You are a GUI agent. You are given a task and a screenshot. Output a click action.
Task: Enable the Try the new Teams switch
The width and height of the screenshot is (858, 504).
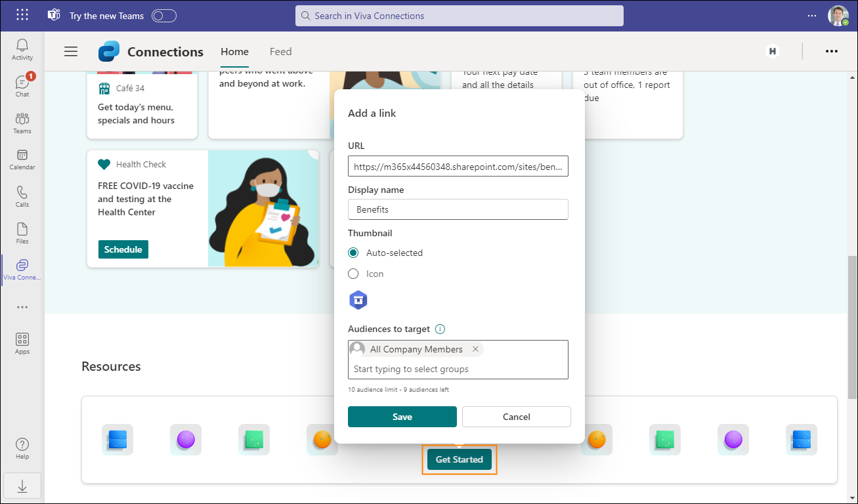click(x=163, y=16)
